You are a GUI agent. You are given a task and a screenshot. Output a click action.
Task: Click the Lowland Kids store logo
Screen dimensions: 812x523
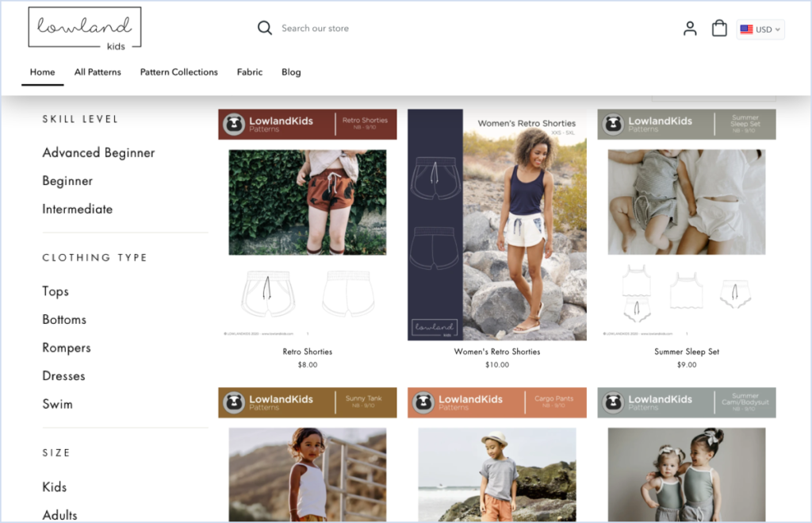click(x=84, y=26)
